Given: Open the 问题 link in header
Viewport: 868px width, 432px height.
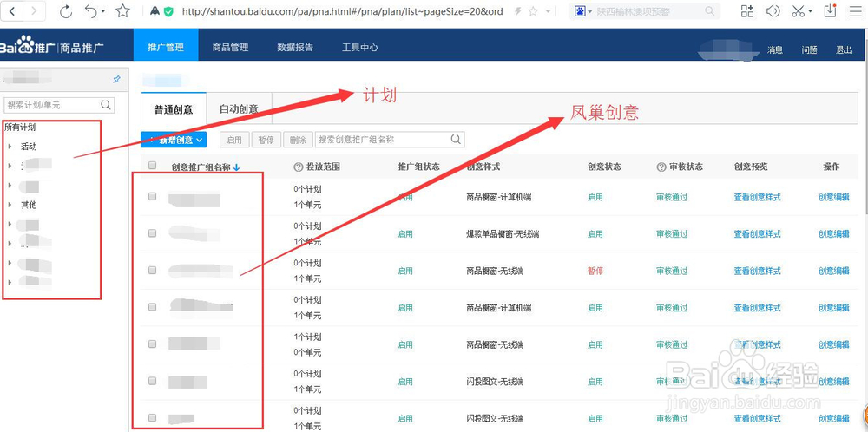Looking at the screenshot, I should (809, 49).
